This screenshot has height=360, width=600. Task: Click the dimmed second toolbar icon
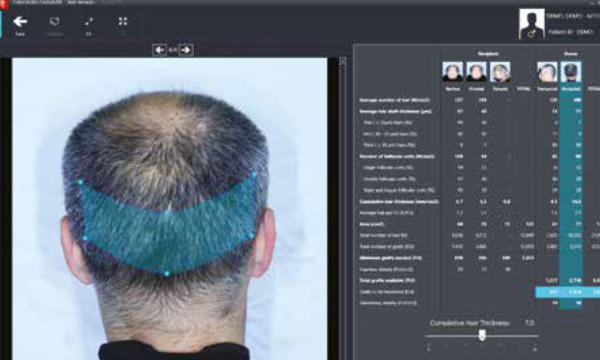click(54, 21)
